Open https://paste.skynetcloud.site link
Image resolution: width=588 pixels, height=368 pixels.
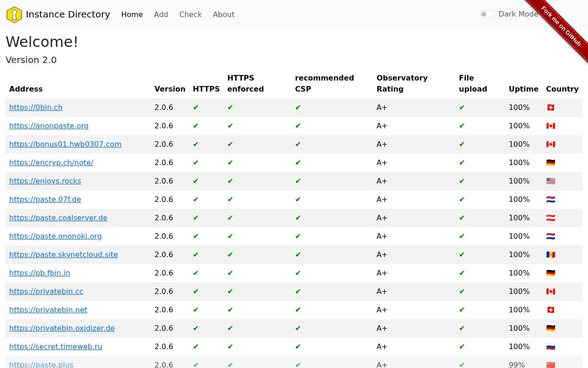63,254
